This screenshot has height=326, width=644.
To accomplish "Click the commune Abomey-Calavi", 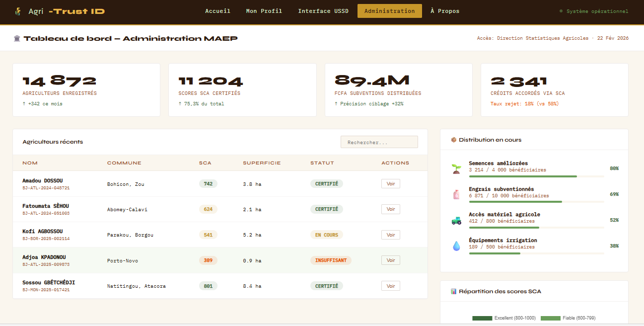I will point(127,210).
